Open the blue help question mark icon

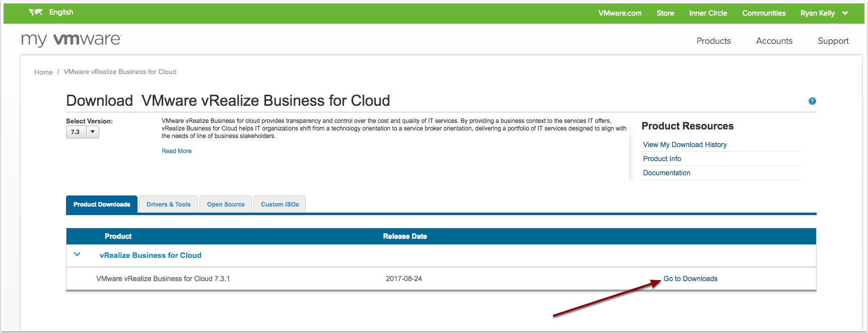812,101
